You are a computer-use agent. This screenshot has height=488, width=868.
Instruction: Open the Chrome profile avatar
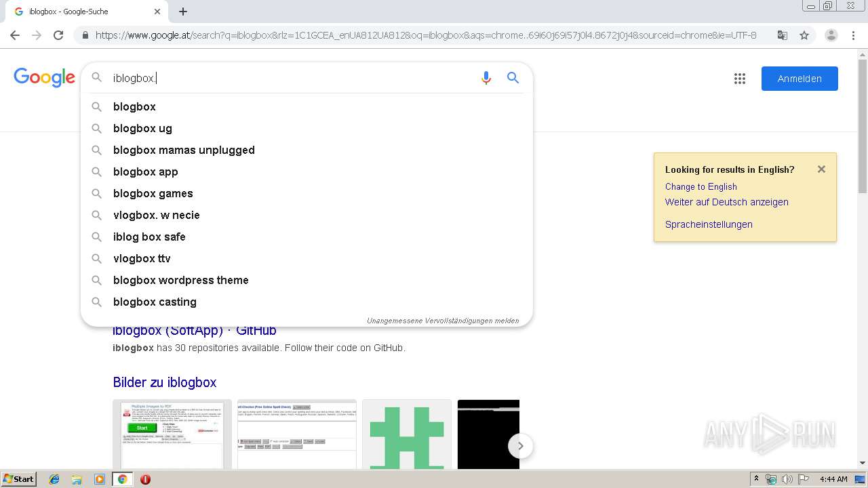(x=831, y=35)
